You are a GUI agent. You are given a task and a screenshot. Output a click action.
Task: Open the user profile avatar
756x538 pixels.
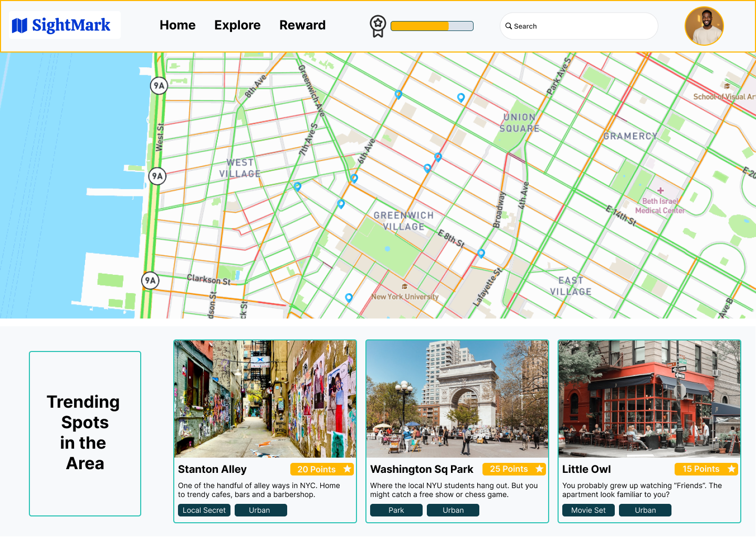(704, 26)
